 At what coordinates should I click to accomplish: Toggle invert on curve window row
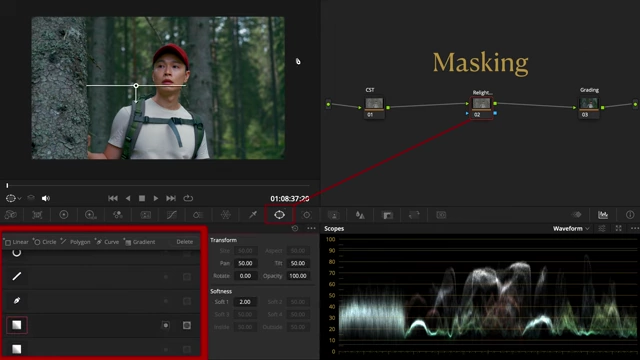point(166,301)
